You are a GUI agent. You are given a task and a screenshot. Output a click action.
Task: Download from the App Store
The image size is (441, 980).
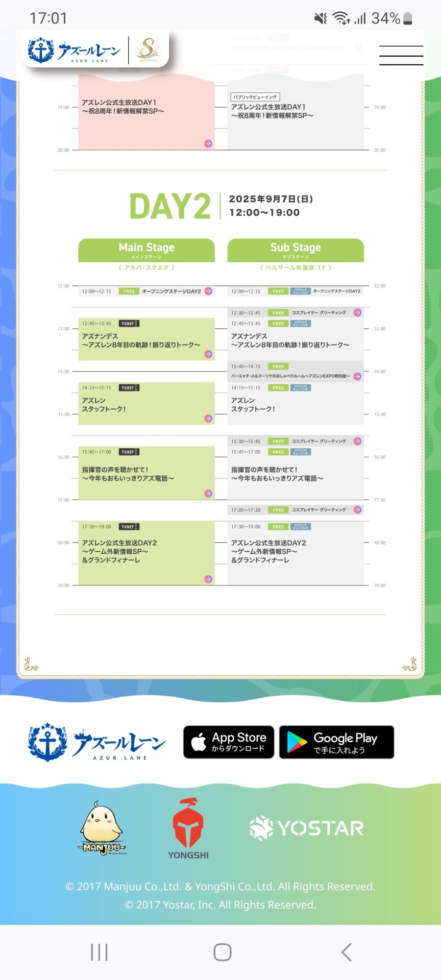click(x=229, y=742)
